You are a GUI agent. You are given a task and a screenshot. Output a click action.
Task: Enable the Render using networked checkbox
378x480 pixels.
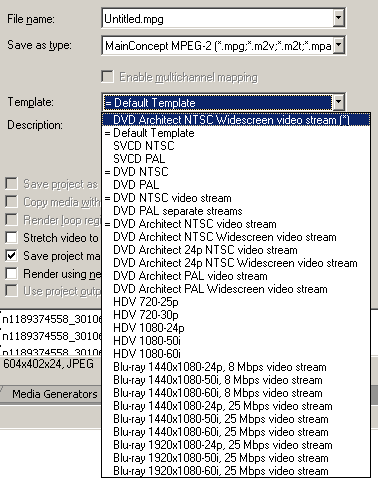[11, 274]
